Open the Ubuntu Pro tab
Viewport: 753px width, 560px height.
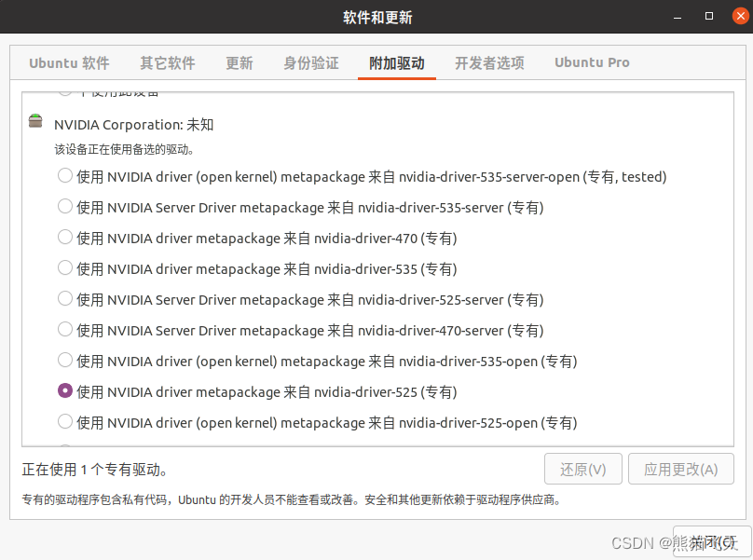[x=592, y=63]
